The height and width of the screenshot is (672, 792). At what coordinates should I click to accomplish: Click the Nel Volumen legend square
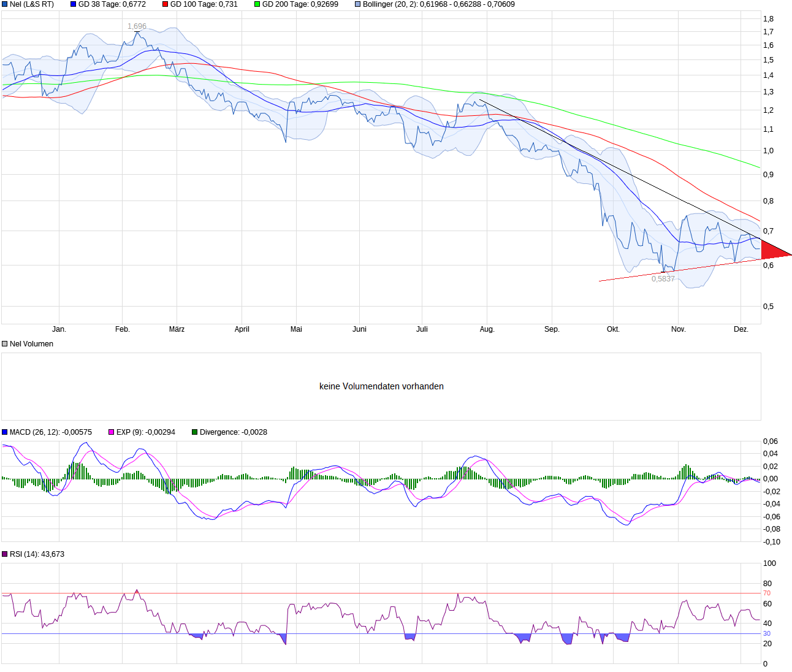pos(5,344)
